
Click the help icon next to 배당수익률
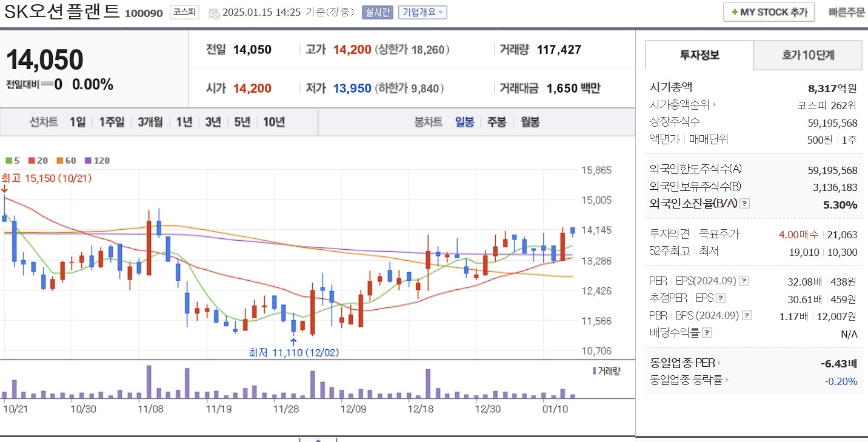[x=707, y=333]
